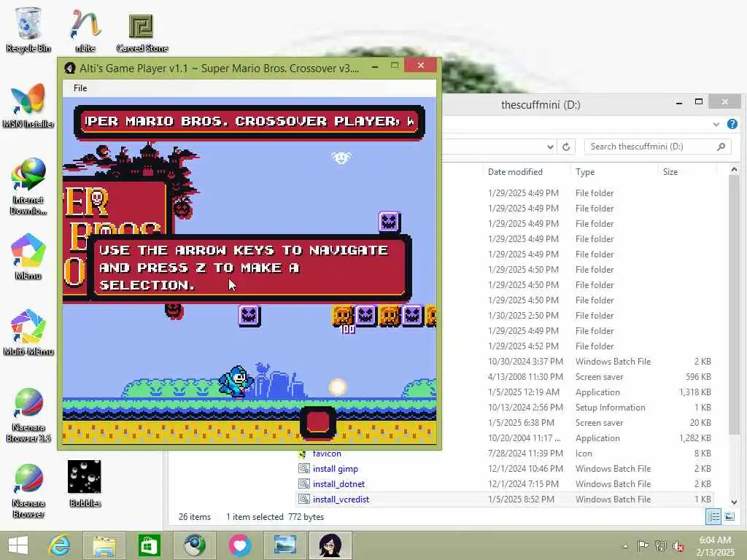
Task: Select the install gimp batch file
Action: [336, 469]
